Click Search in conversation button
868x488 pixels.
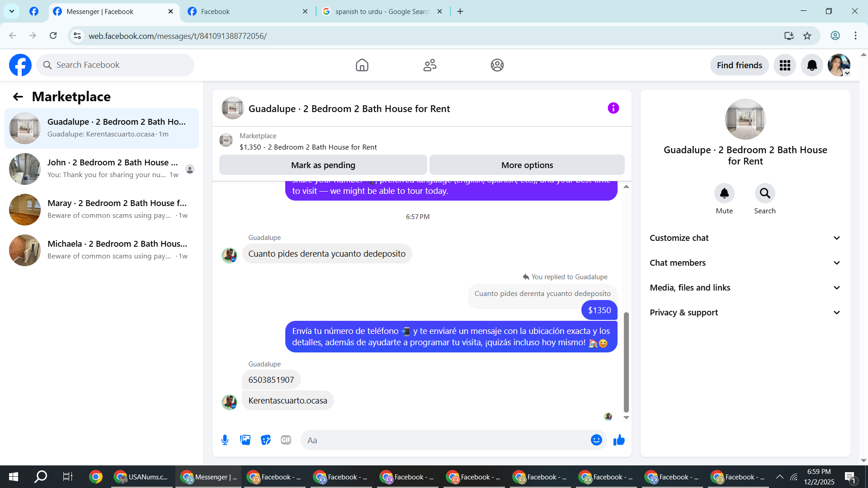tap(764, 193)
